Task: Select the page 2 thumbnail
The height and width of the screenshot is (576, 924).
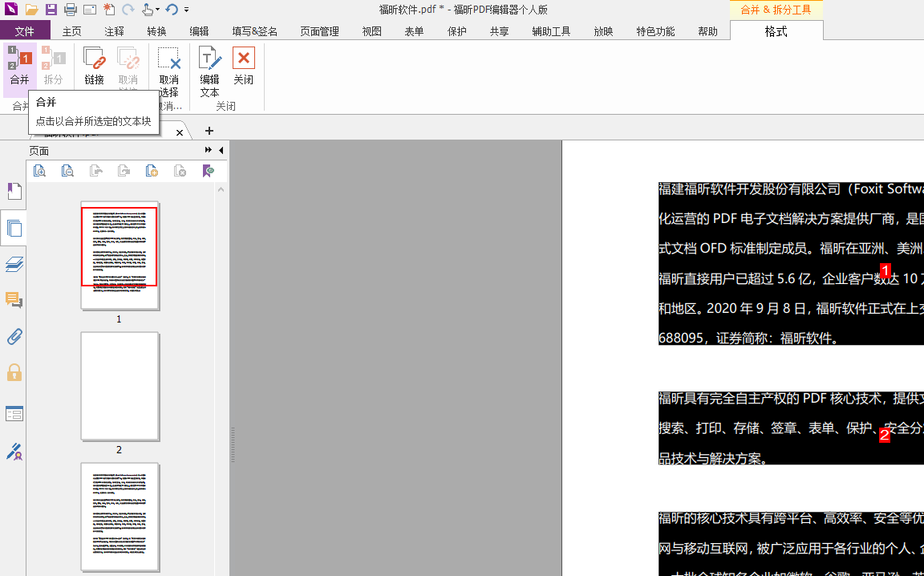Action: coord(120,386)
